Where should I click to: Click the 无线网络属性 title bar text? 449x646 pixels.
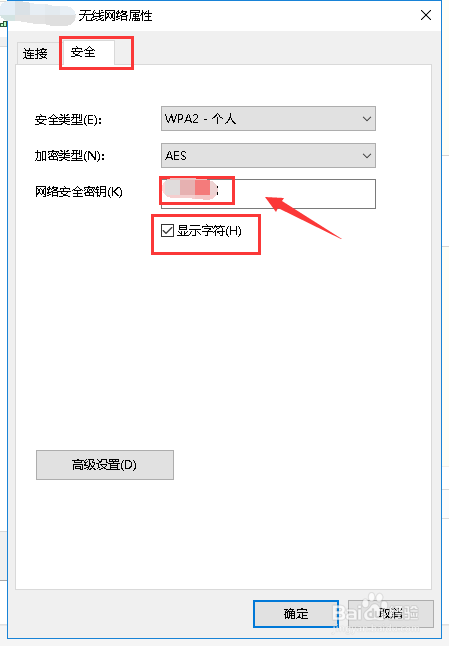(115, 16)
